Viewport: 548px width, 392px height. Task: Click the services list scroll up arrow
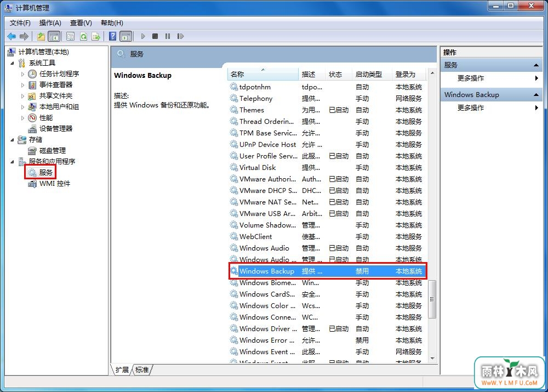coord(432,73)
